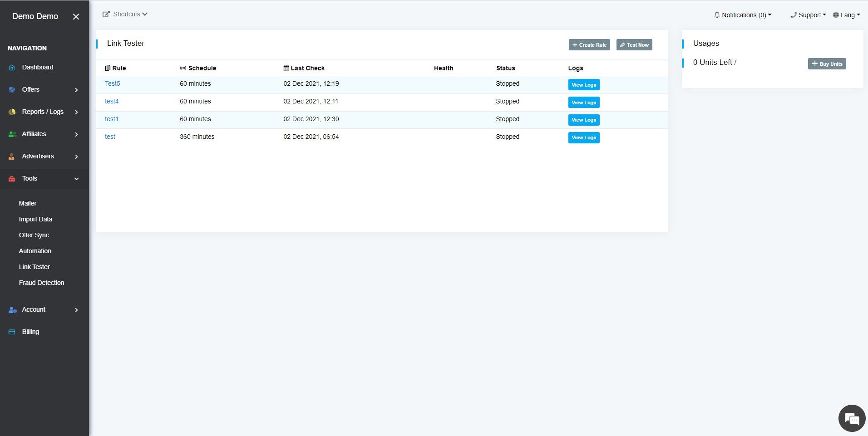Click the '360 minutes' schedule cell
868x436 pixels.
[x=197, y=137]
